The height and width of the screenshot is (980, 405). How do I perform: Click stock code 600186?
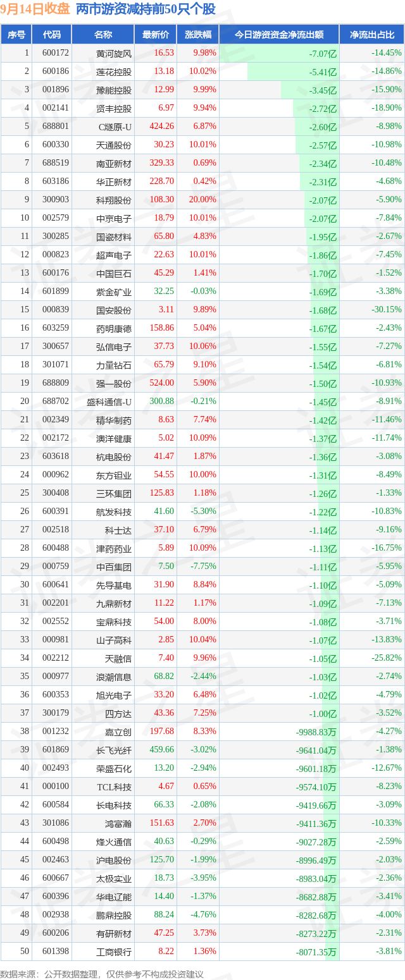pyautogui.click(x=56, y=71)
